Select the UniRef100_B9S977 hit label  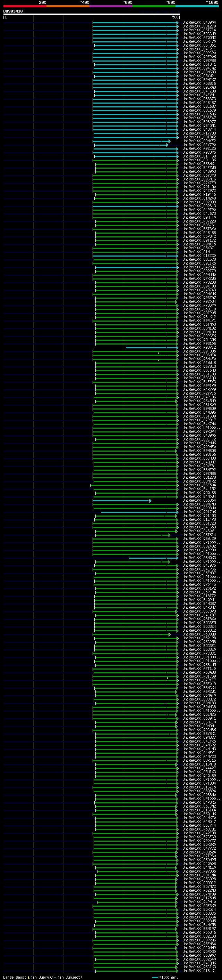(x=199, y=122)
